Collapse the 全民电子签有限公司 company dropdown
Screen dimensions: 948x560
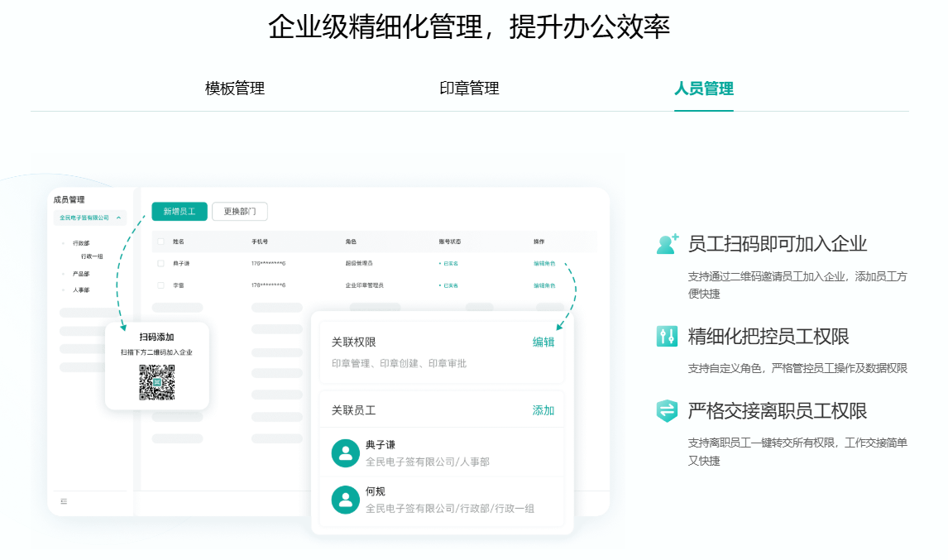(120, 218)
